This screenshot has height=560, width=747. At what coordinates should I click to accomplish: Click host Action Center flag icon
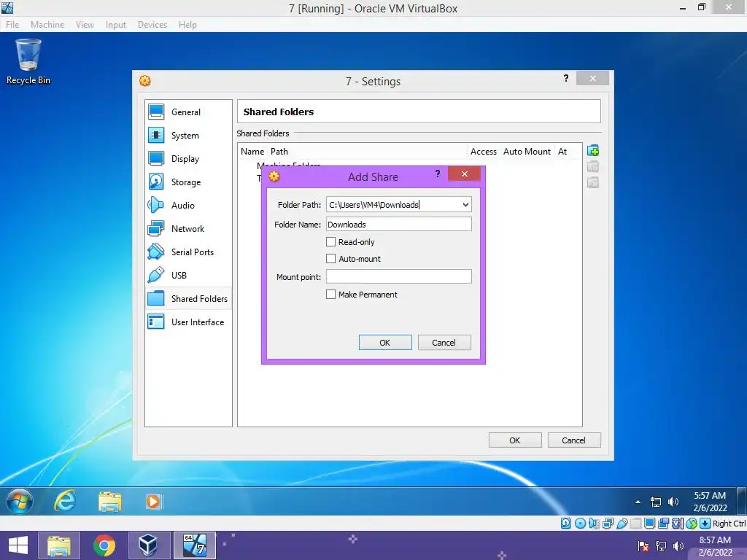point(643,546)
